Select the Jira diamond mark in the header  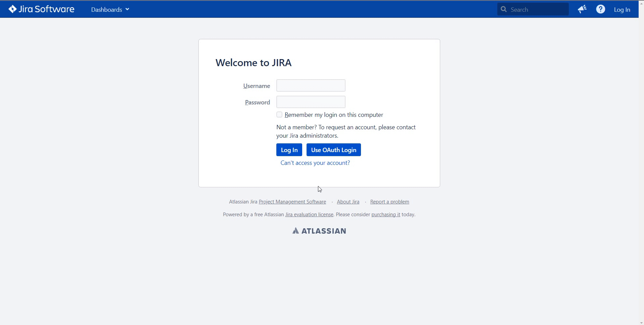coord(12,9)
